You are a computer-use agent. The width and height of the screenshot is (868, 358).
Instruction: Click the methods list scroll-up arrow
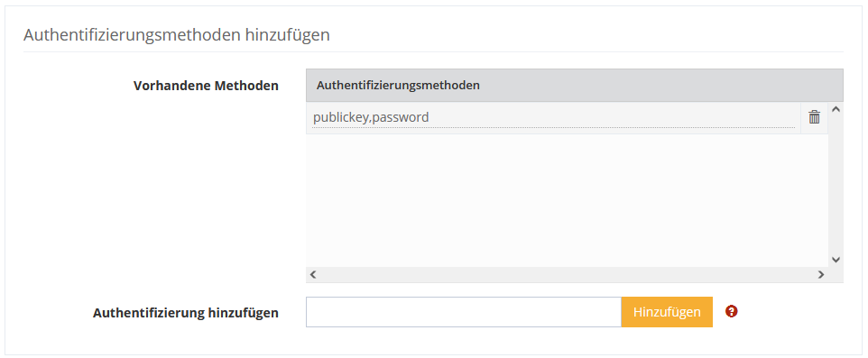(x=836, y=109)
